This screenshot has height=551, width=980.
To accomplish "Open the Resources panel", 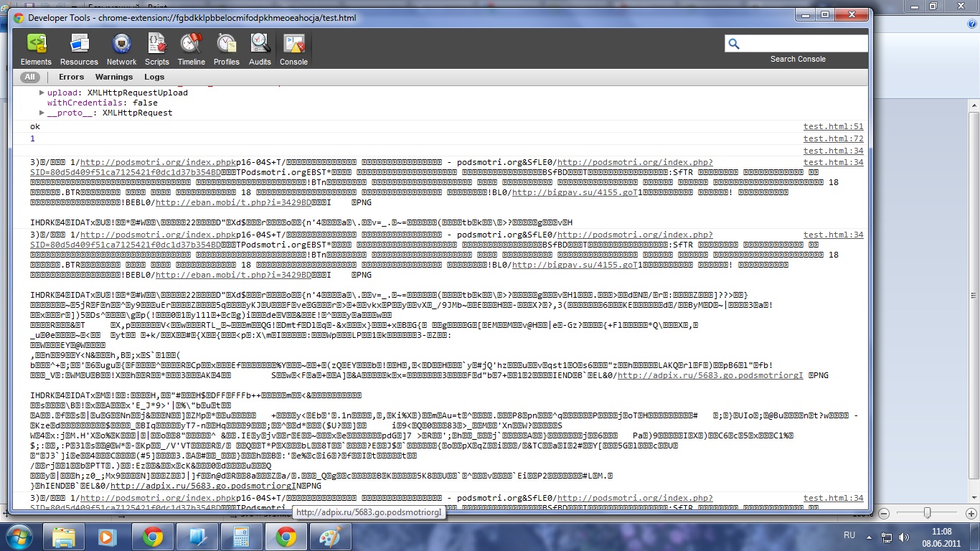I will click(79, 49).
